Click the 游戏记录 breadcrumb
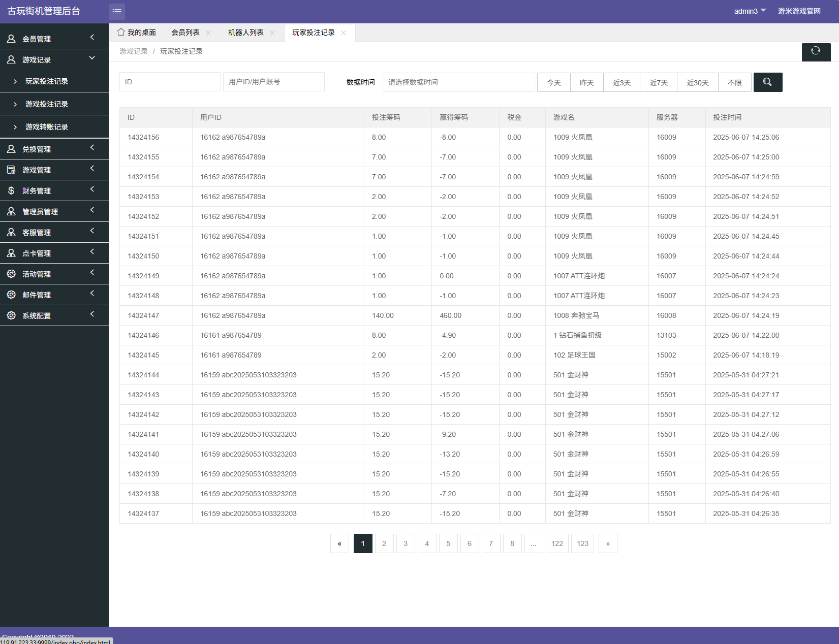The image size is (839, 644). pyautogui.click(x=134, y=51)
